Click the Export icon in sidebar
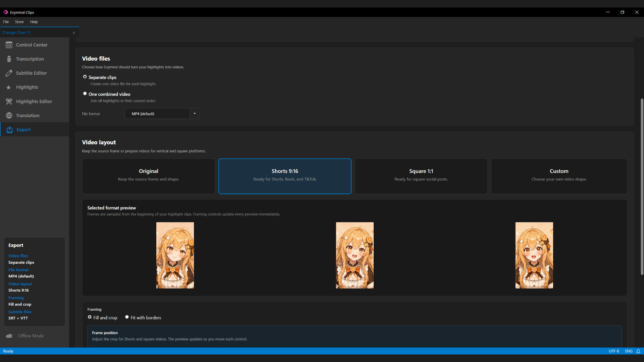Screen dimensions: 644x362 tap(10, 130)
